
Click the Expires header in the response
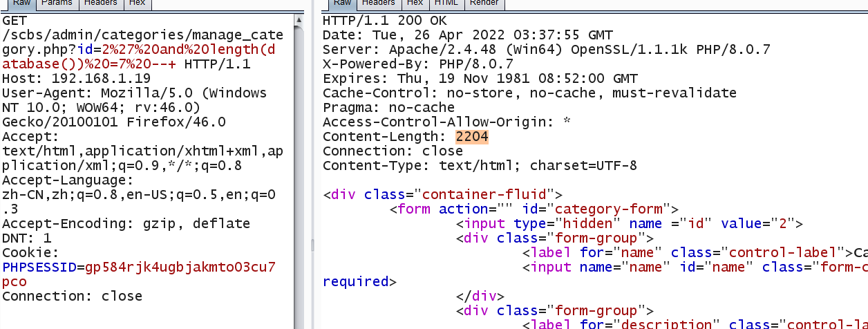coord(480,79)
